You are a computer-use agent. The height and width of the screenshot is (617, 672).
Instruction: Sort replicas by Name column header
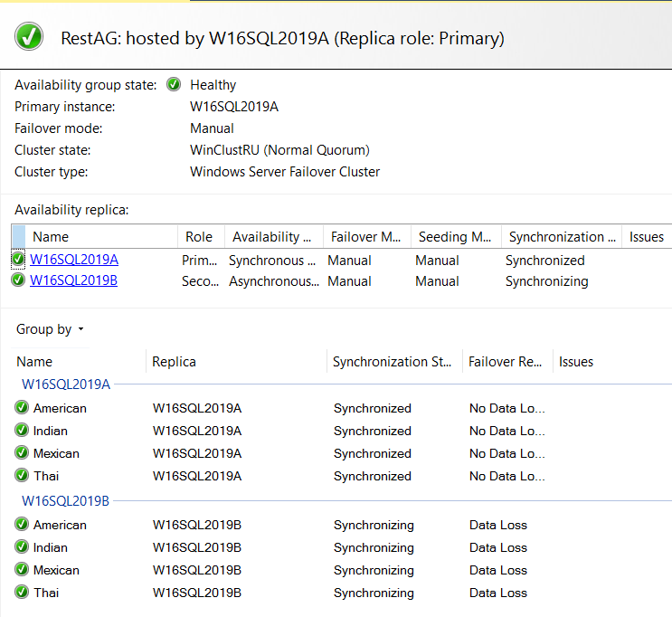click(x=51, y=237)
